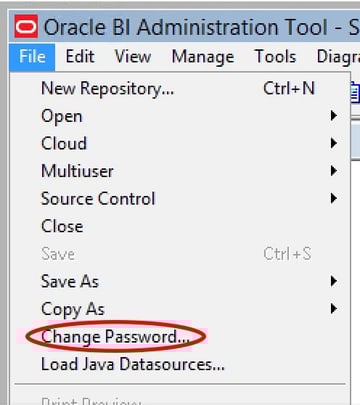Expand the Open submenu arrow
The height and width of the screenshot is (405, 360).
tap(333, 116)
